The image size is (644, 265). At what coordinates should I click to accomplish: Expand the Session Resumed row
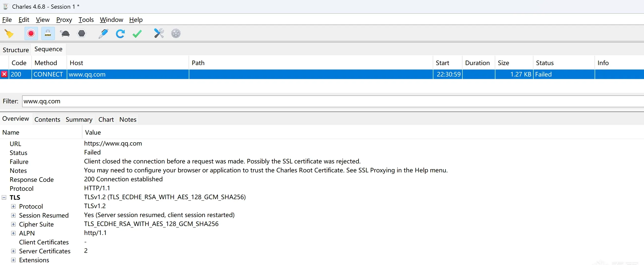pos(13,216)
